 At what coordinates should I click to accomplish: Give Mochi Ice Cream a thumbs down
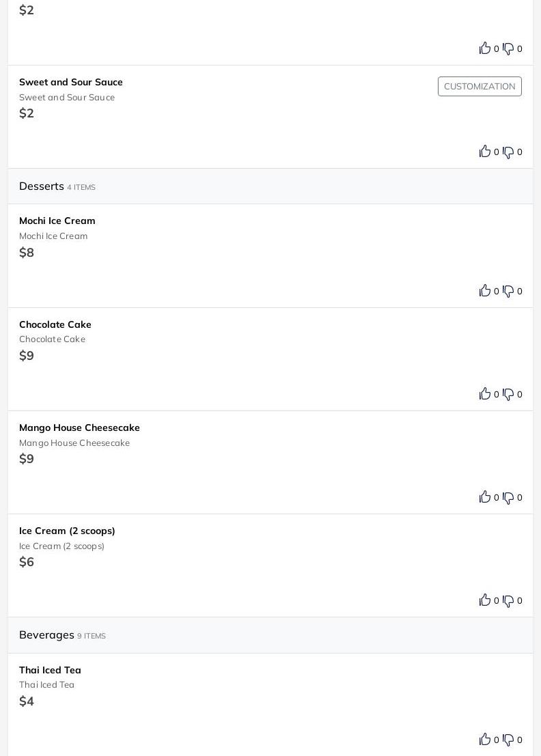(x=508, y=291)
